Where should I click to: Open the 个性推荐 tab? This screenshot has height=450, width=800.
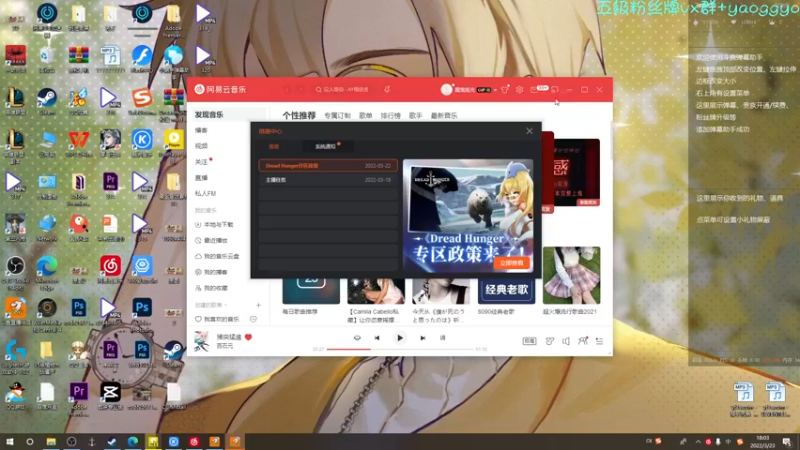pyautogui.click(x=299, y=115)
